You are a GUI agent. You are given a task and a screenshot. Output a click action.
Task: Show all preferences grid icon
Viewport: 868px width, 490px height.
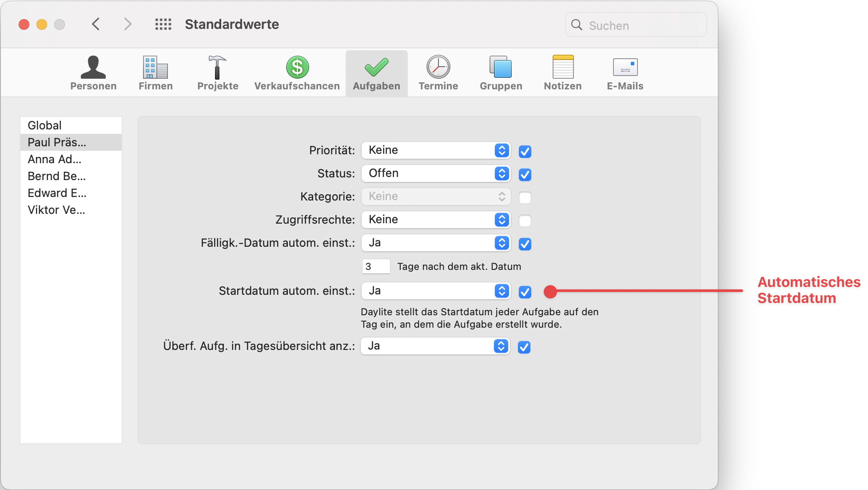pos(163,24)
